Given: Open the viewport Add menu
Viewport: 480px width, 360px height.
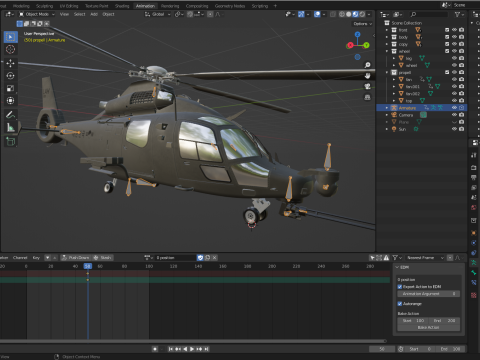Looking at the screenshot, I should pyautogui.click(x=94, y=14).
